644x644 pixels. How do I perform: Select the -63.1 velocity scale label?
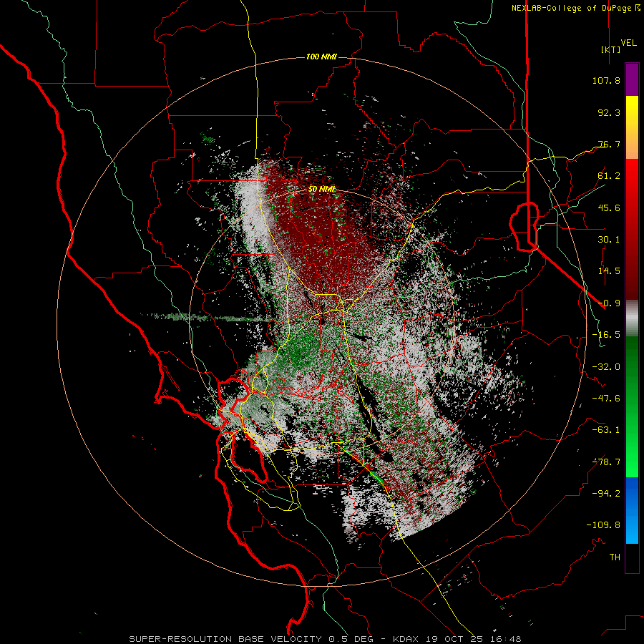tap(606, 430)
